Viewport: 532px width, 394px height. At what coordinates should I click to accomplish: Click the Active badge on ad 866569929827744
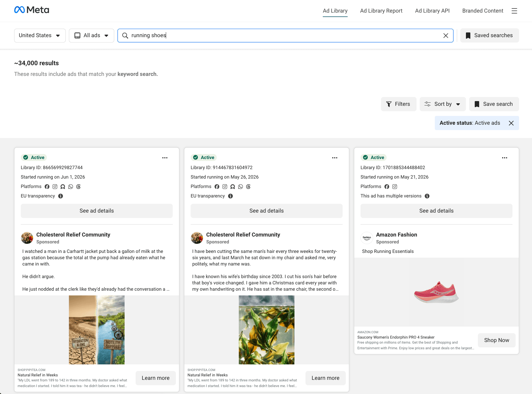coord(34,157)
